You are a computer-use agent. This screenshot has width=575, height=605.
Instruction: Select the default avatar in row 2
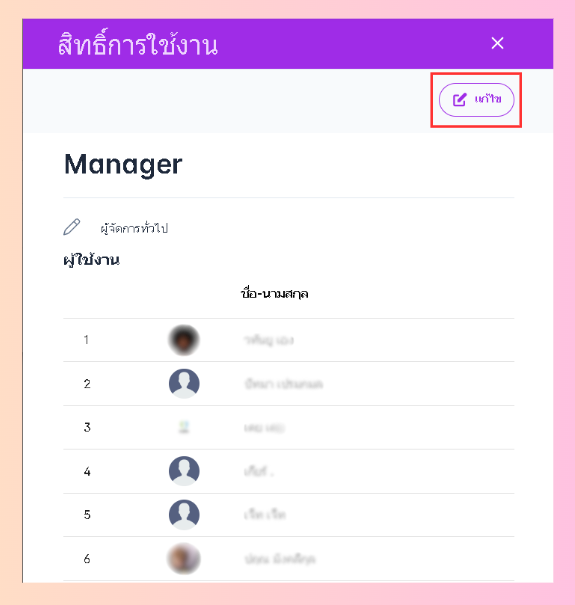coord(184,384)
